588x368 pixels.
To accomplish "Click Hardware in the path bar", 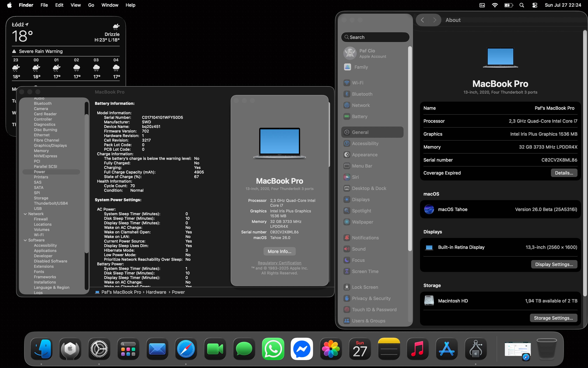I will 156,292.
